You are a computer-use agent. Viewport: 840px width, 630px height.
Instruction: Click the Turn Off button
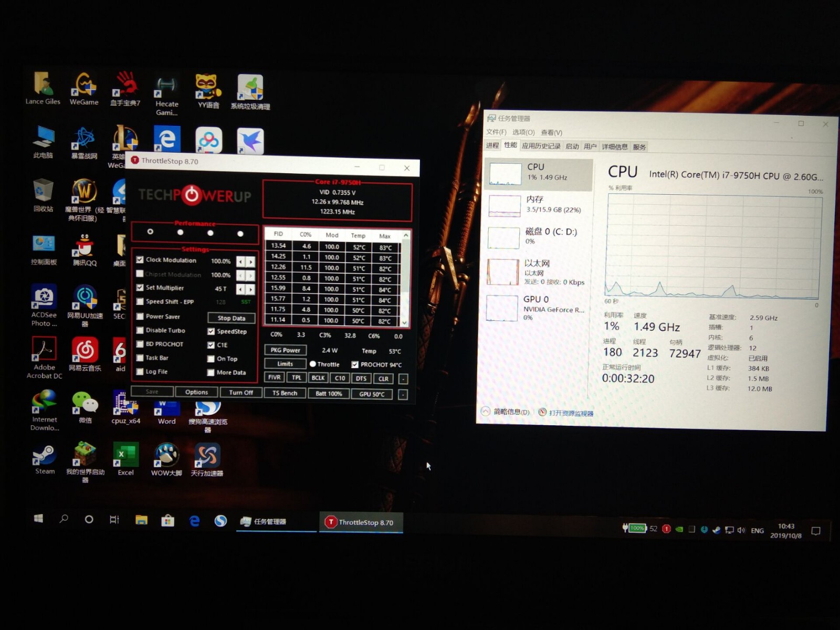tap(241, 393)
